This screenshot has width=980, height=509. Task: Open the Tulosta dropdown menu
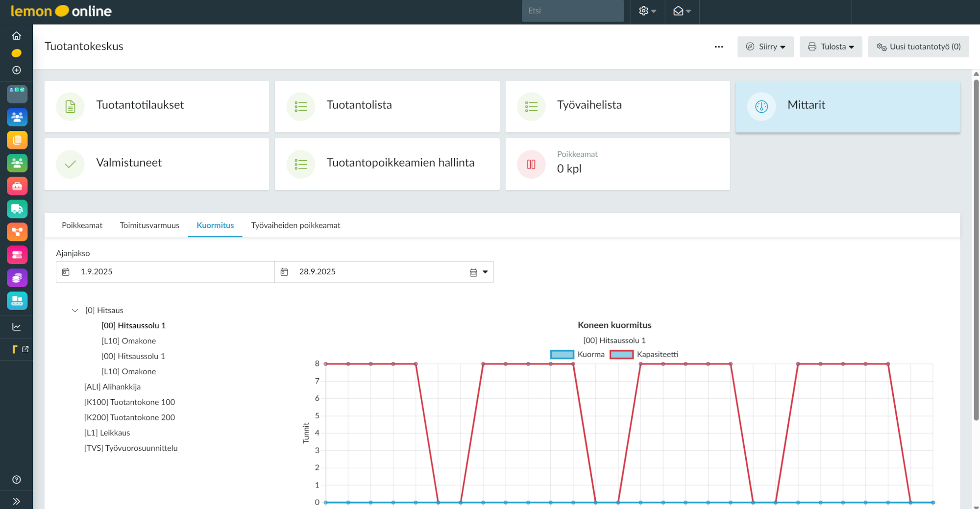pos(831,47)
